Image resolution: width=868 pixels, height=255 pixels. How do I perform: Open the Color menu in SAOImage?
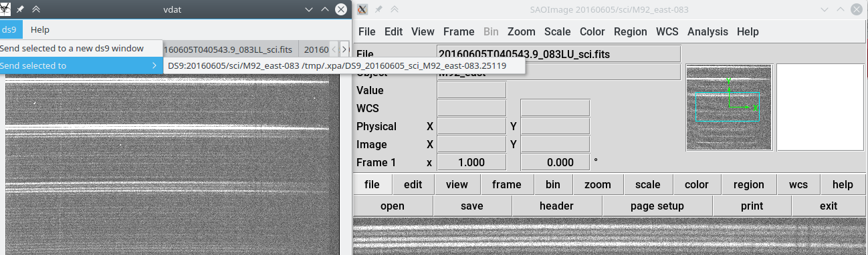tap(592, 31)
